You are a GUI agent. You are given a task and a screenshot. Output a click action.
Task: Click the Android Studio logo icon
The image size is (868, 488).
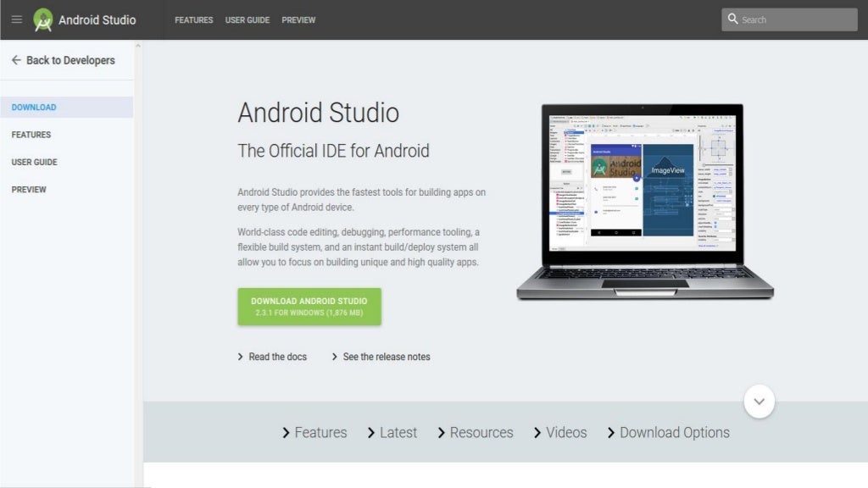point(42,20)
